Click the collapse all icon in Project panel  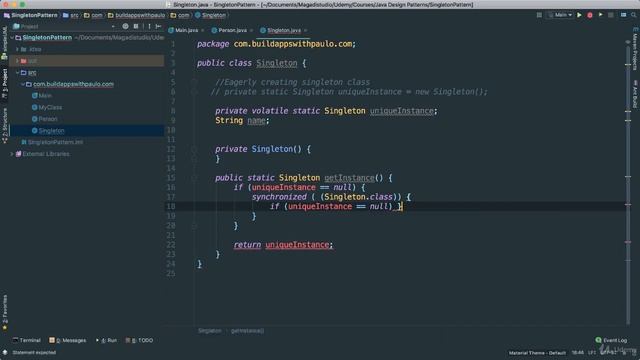(x=136, y=26)
